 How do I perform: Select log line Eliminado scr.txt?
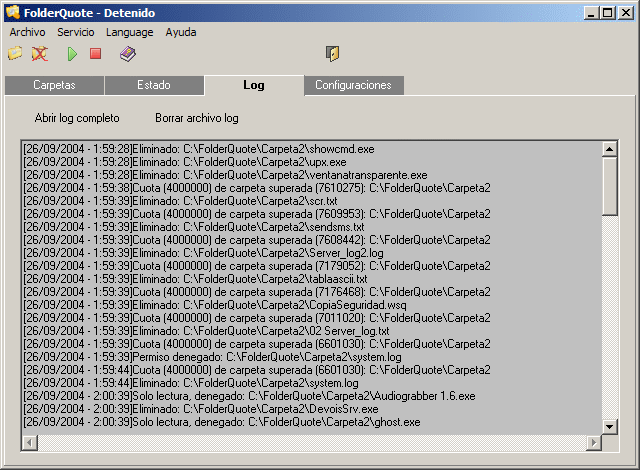[180, 201]
